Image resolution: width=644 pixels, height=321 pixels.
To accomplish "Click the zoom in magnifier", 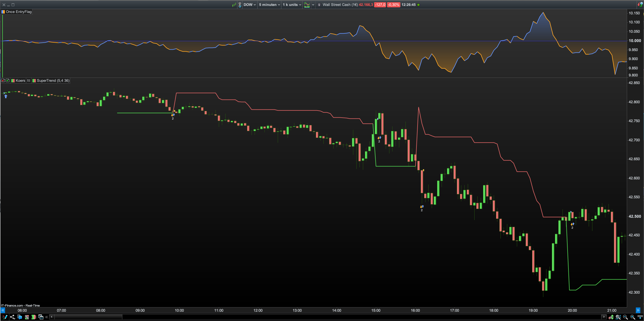I will (632, 317).
